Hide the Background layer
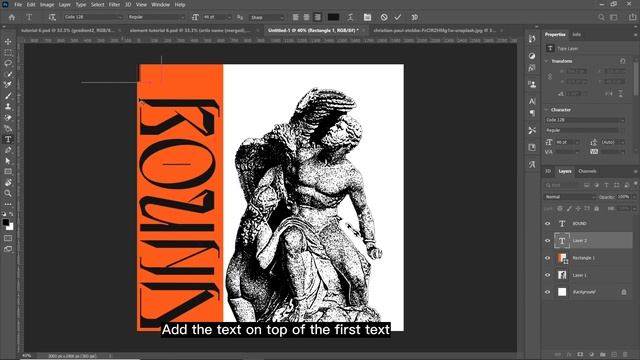 548,292
